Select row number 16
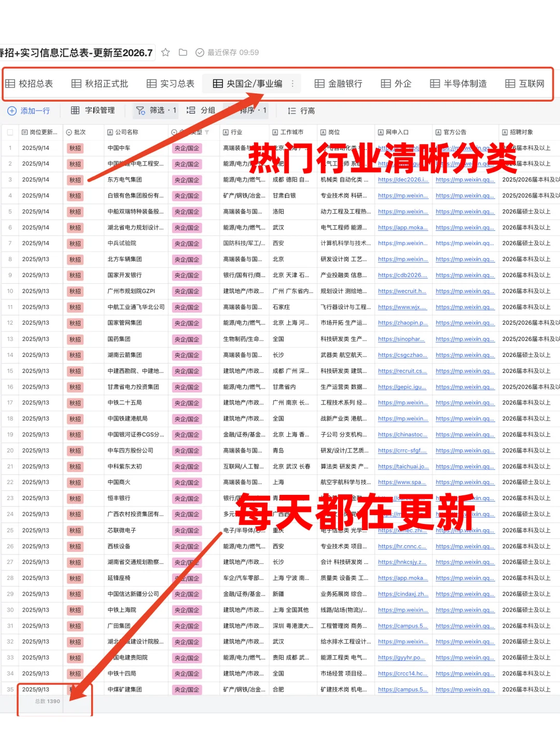Image resolution: width=560 pixels, height=747 pixels. pyautogui.click(x=10, y=387)
